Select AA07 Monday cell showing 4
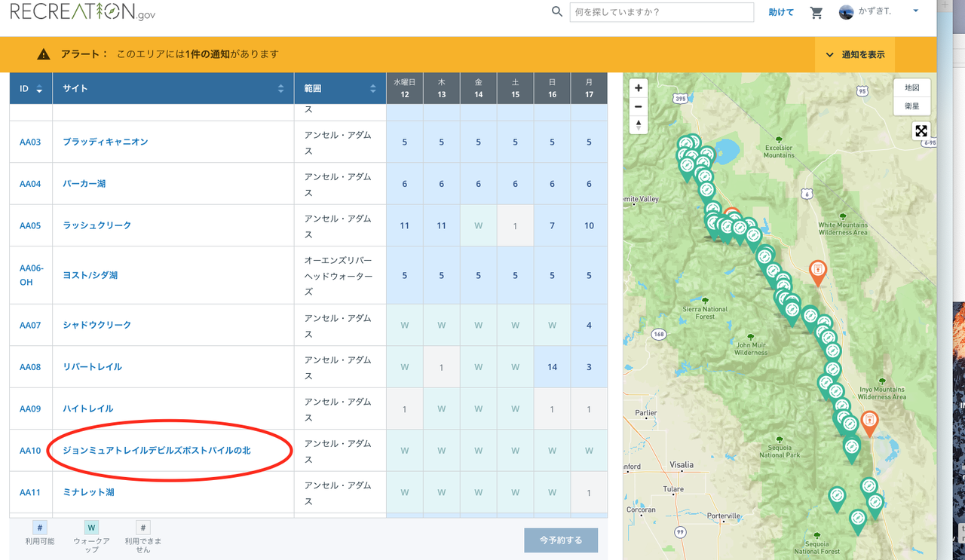The width and height of the screenshot is (965, 560). [x=589, y=325]
